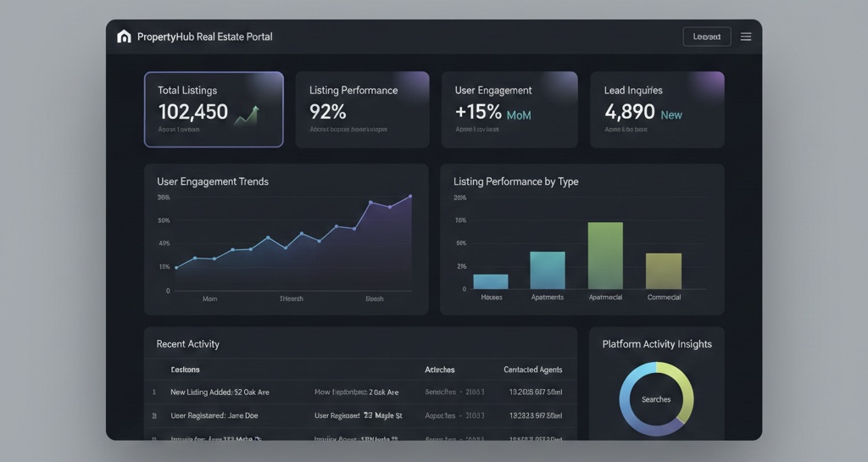Click the button in the top-right header
The height and width of the screenshot is (462, 868).
pyautogui.click(x=706, y=36)
